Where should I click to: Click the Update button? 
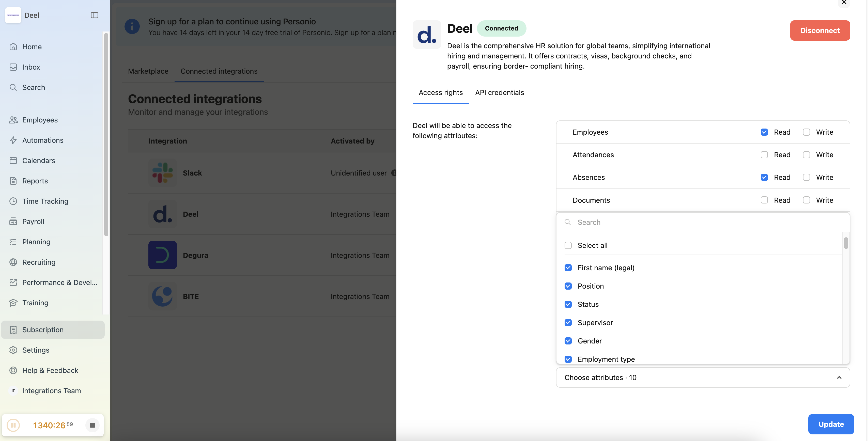coord(831,424)
